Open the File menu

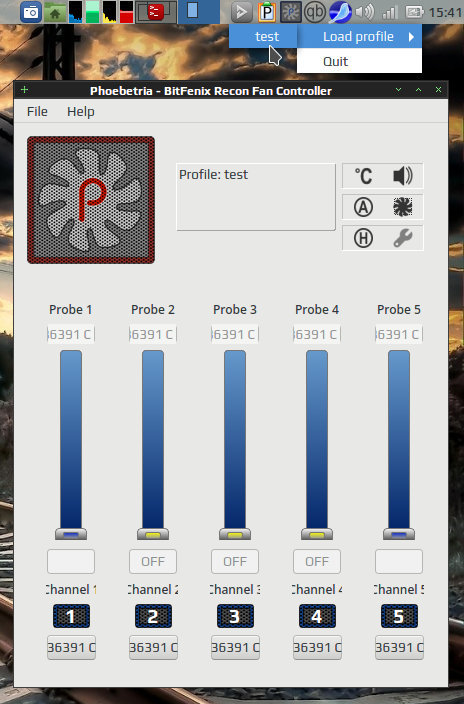click(37, 111)
